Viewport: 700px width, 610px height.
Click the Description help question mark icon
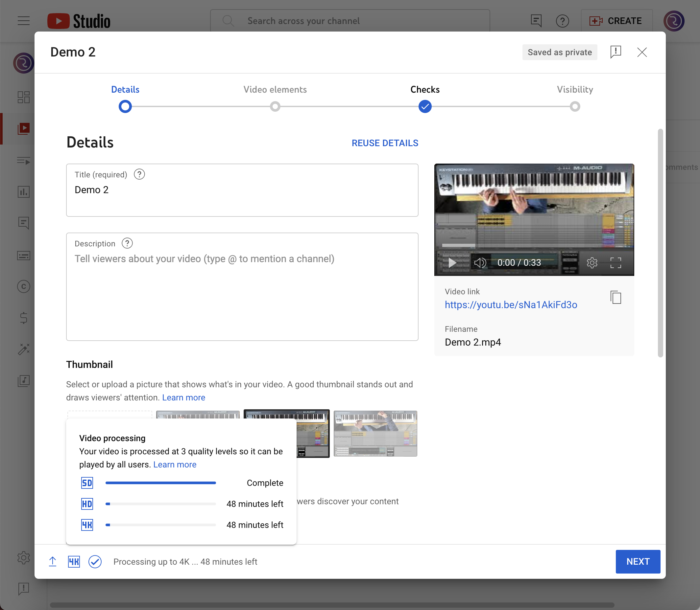click(x=127, y=243)
